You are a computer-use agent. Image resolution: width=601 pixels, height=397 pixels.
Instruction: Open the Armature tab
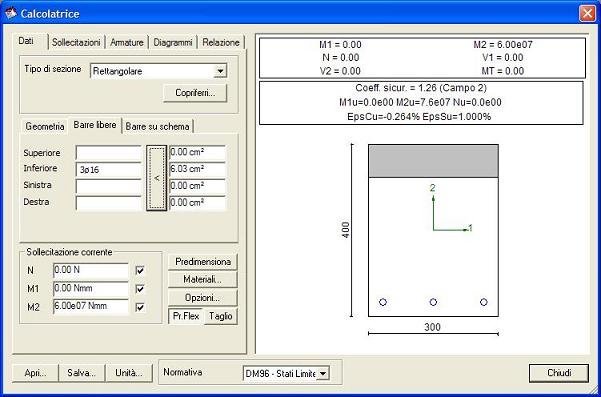pos(127,42)
